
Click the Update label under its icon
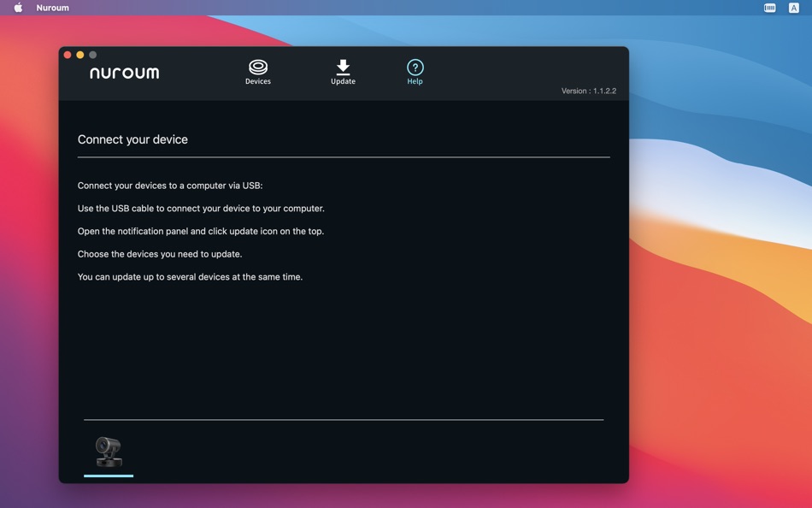[x=343, y=80]
